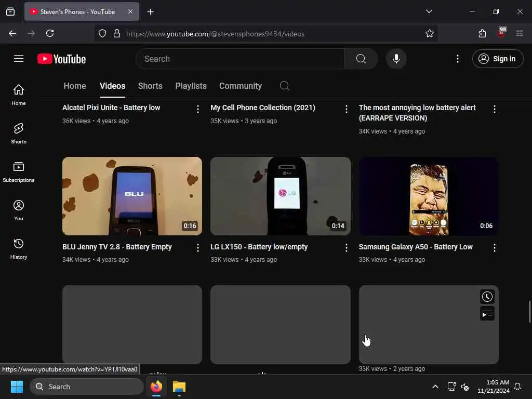
Task: Open options for BLU Jenny TV video
Action: (x=198, y=248)
